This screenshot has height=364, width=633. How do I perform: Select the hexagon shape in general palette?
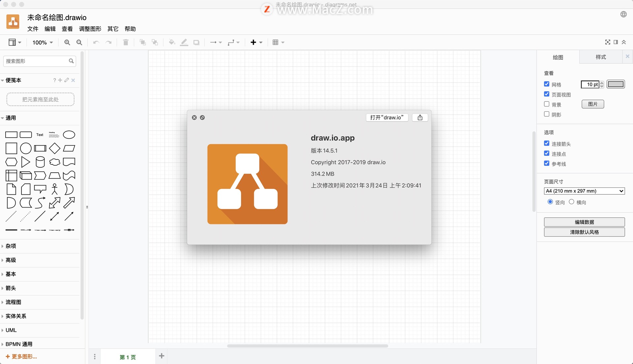click(x=11, y=162)
